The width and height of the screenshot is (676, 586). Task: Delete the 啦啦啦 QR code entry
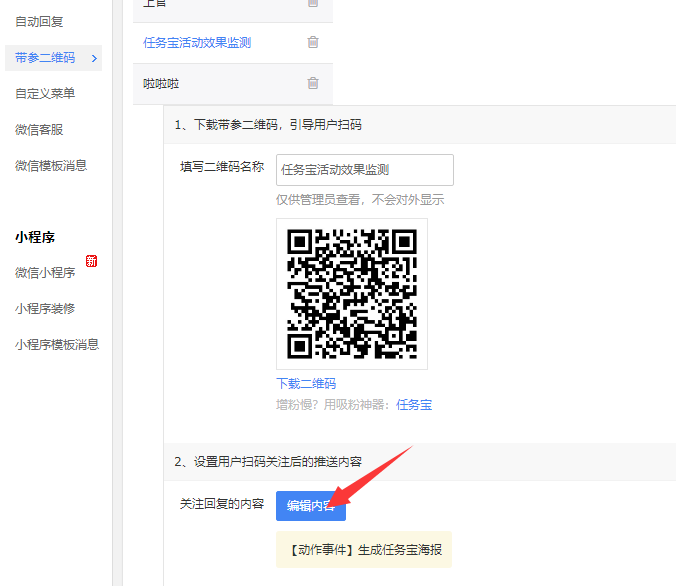pyautogui.click(x=313, y=83)
